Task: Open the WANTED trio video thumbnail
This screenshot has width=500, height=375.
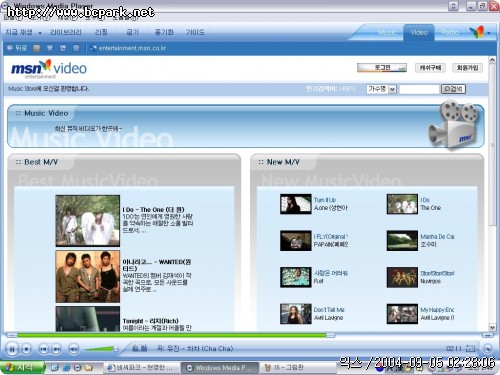Action: (88, 277)
